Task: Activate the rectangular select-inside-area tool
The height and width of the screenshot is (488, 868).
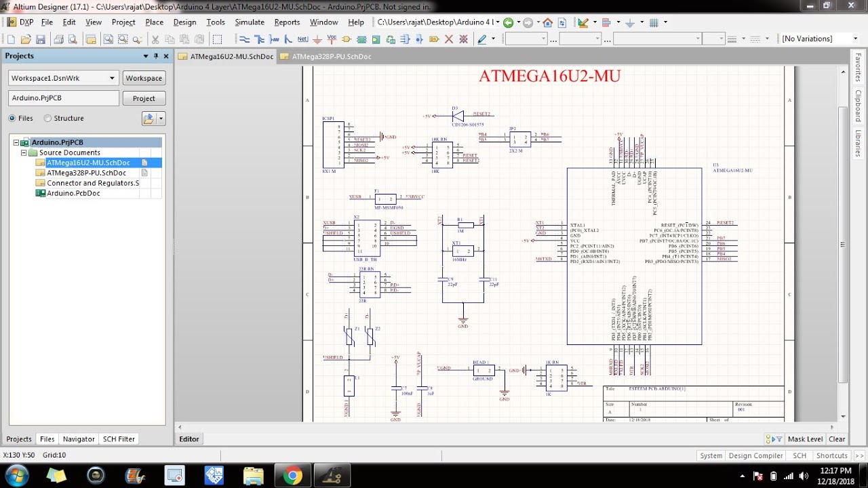Action: (217, 39)
